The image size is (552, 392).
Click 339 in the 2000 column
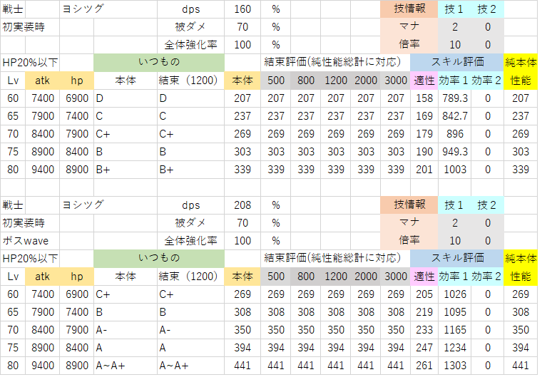point(365,170)
